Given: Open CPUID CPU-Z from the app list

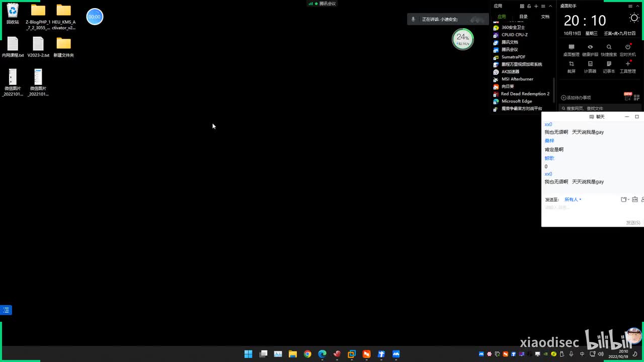Looking at the screenshot, I should pos(511,35).
